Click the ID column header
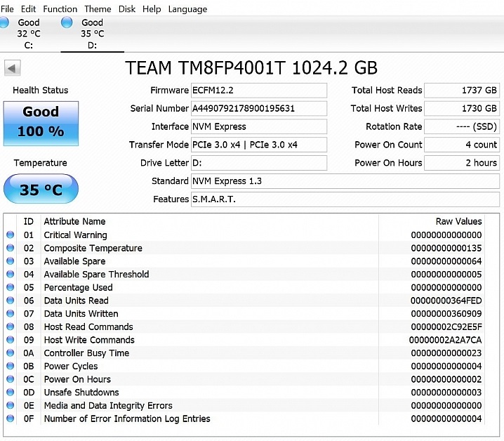Viewport: 504px width, 441px height. click(29, 221)
